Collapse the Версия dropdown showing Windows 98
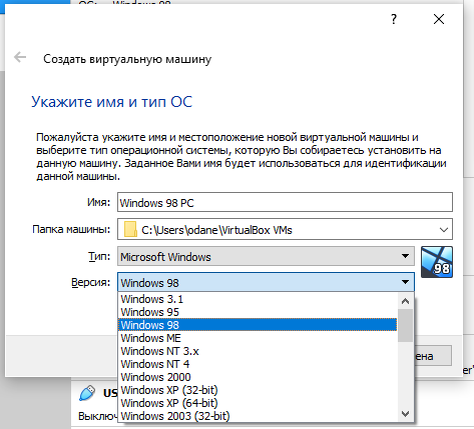474x429 pixels. (x=266, y=282)
